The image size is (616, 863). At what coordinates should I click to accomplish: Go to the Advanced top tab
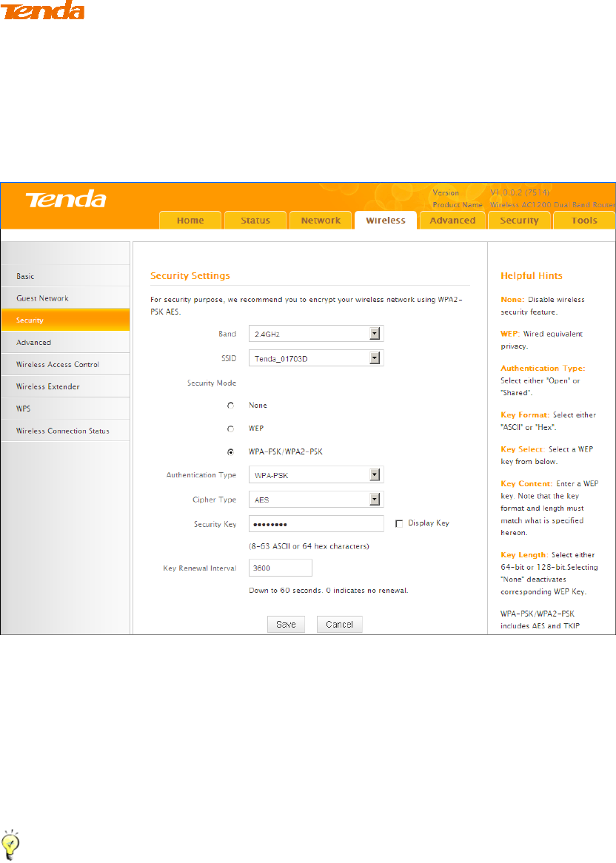452,220
